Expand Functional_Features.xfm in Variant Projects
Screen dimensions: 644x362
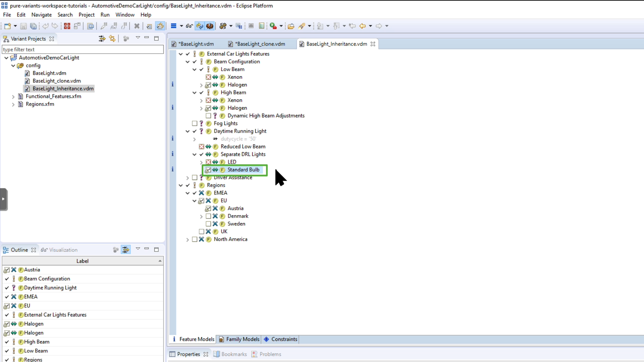click(13, 97)
